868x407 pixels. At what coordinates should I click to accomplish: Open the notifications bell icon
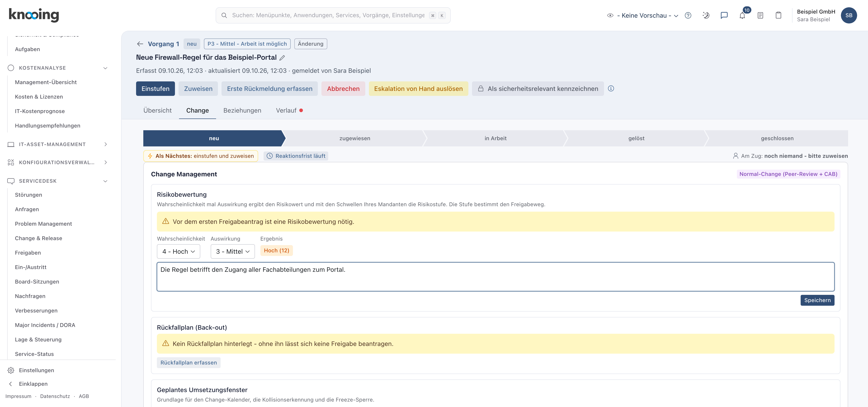point(742,16)
